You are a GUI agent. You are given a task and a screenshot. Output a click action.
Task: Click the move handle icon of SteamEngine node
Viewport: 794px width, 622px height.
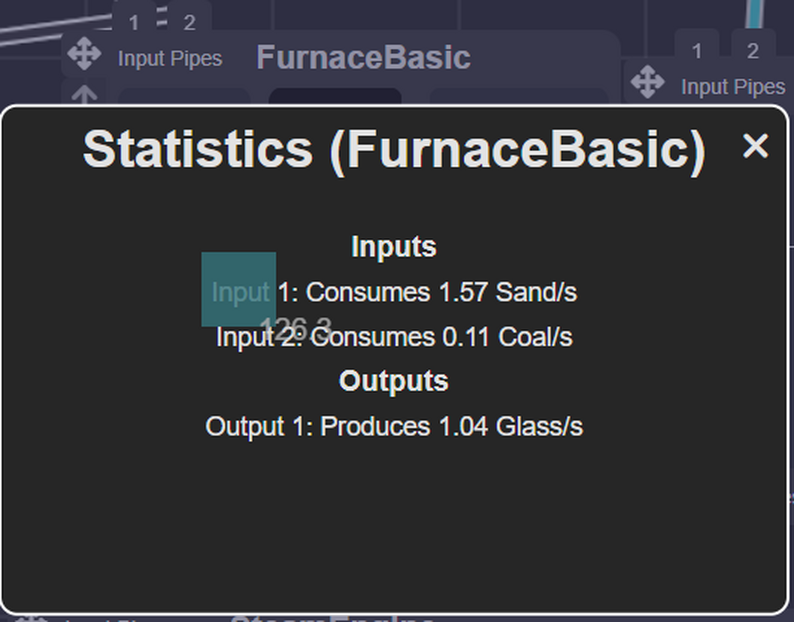[33, 618]
